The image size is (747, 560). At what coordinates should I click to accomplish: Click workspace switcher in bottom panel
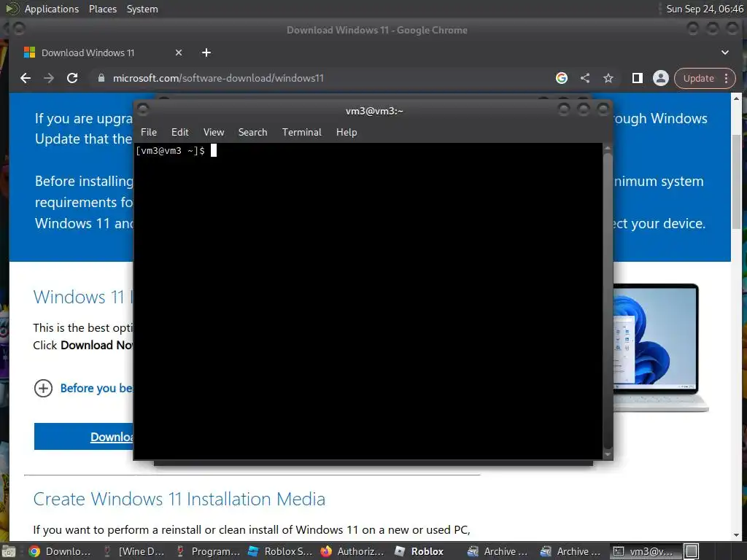692,551
